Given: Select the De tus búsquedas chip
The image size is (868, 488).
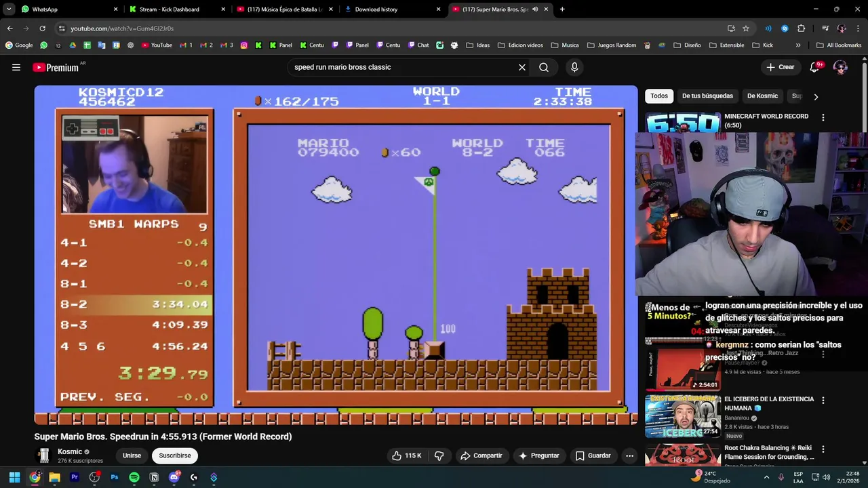Looking at the screenshot, I should click(707, 96).
